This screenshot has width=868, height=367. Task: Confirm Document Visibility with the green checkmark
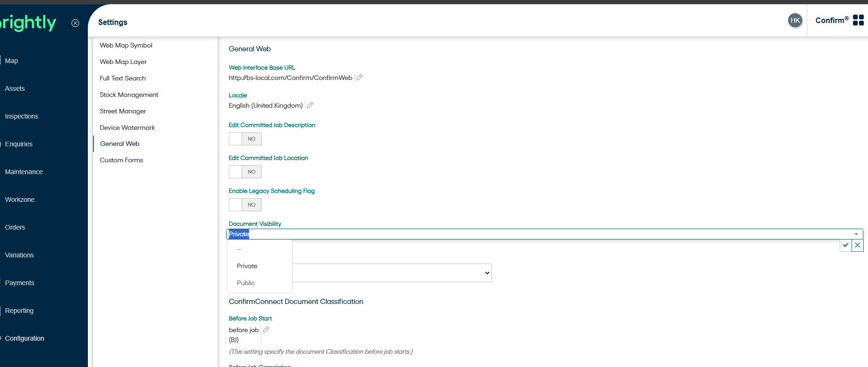845,245
